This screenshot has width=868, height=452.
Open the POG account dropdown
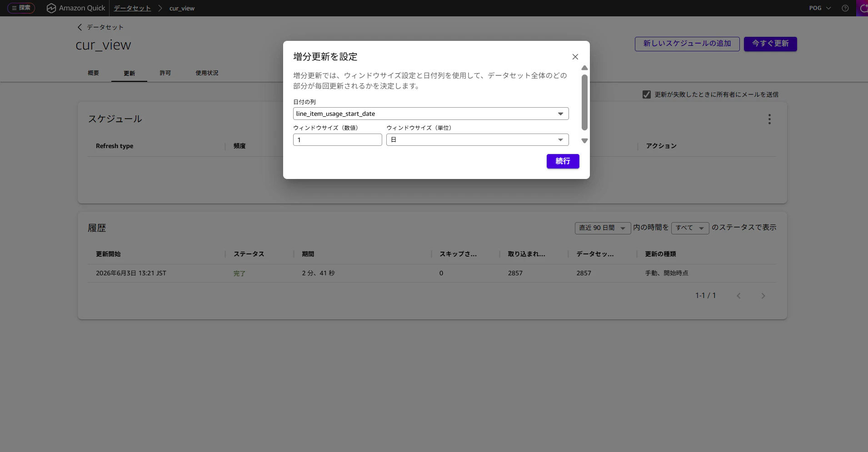point(820,8)
